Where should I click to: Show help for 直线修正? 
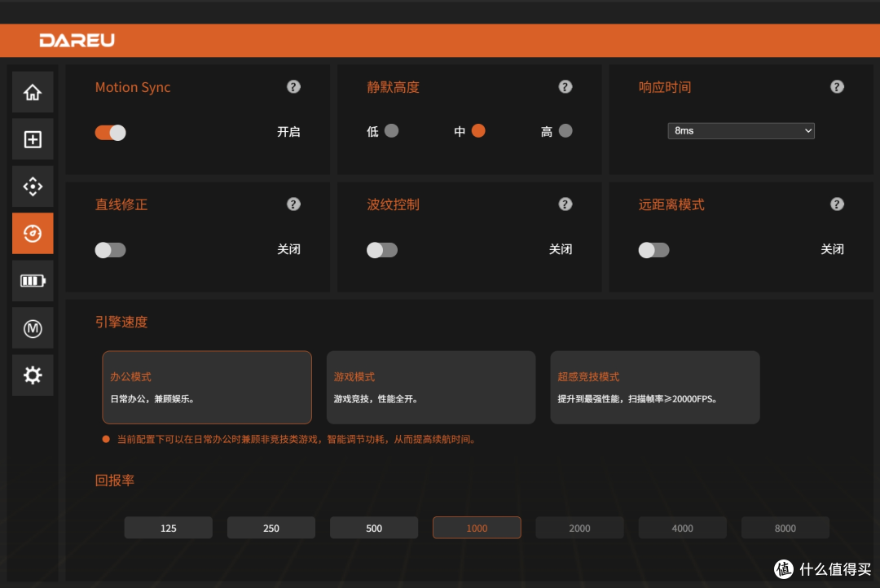(x=293, y=204)
